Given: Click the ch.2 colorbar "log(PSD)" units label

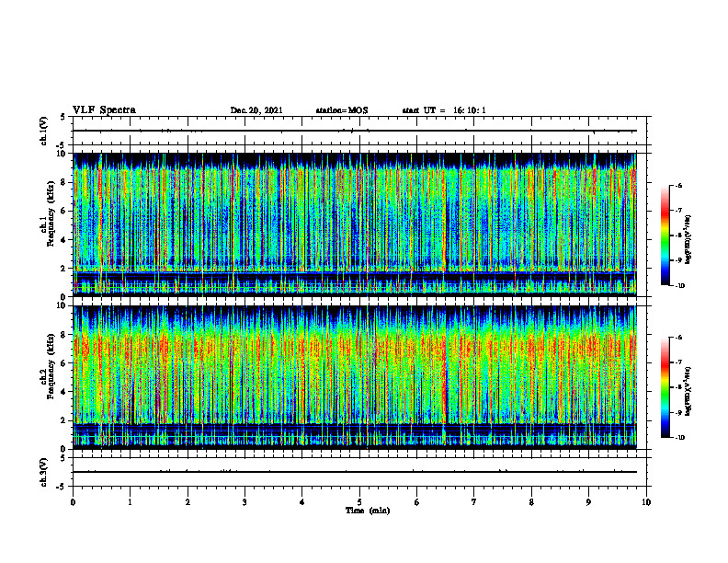Looking at the screenshot, I should click(x=688, y=392).
